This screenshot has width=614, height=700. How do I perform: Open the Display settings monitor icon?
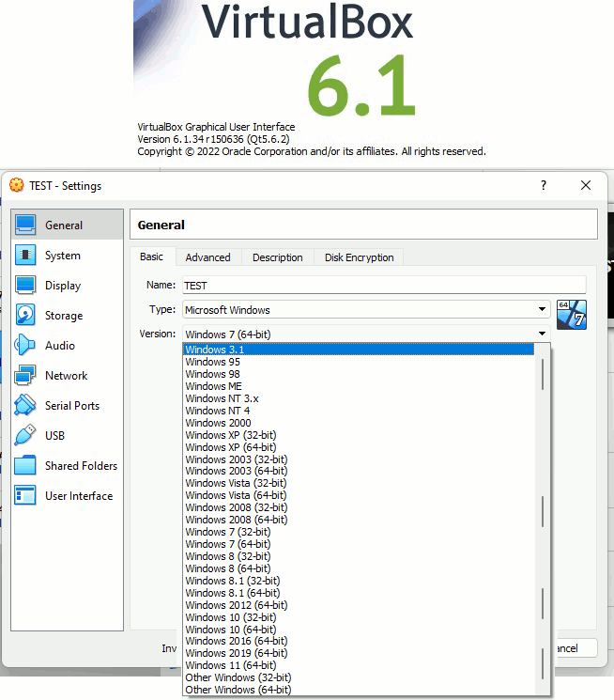pyautogui.click(x=25, y=286)
